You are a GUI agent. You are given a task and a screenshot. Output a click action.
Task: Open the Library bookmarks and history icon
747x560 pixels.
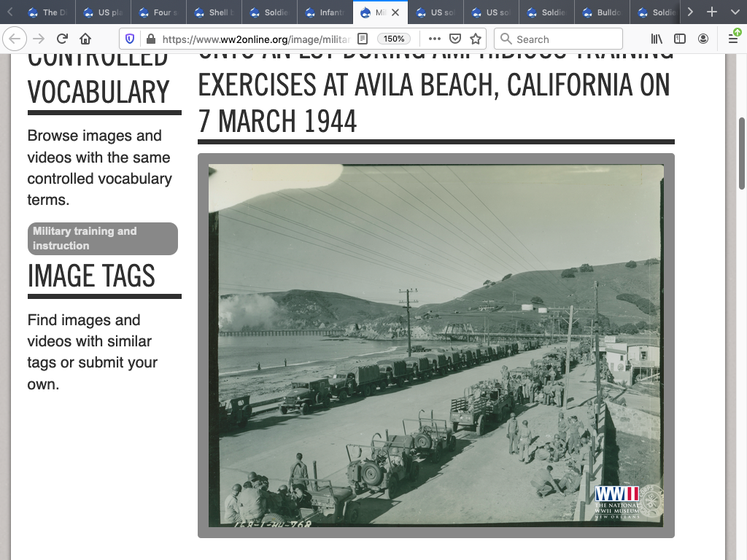657,39
